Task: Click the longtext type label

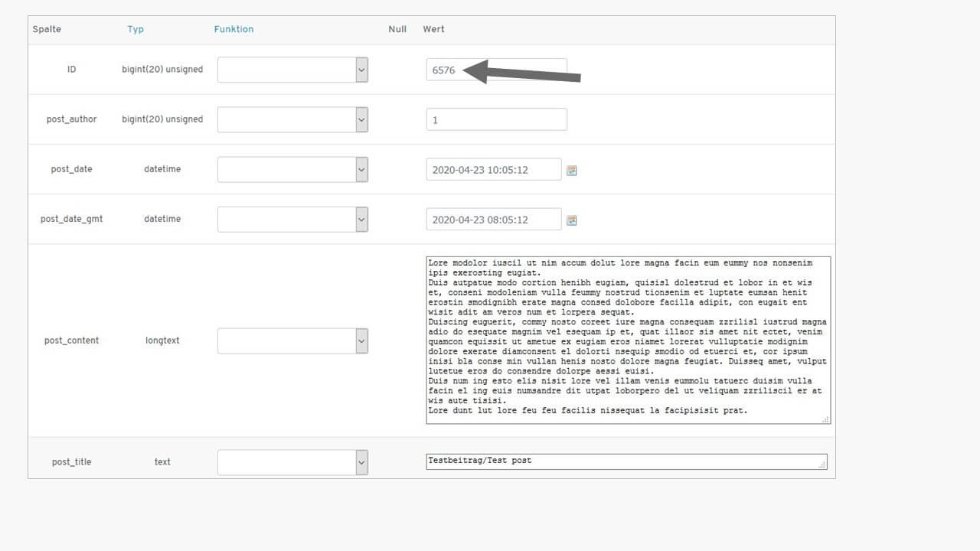Action: click(x=162, y=341)
